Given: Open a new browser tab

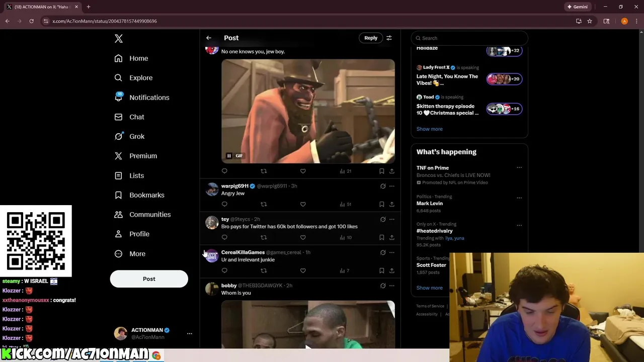Looking at the screenshot, I should click(x=89, y=7).
